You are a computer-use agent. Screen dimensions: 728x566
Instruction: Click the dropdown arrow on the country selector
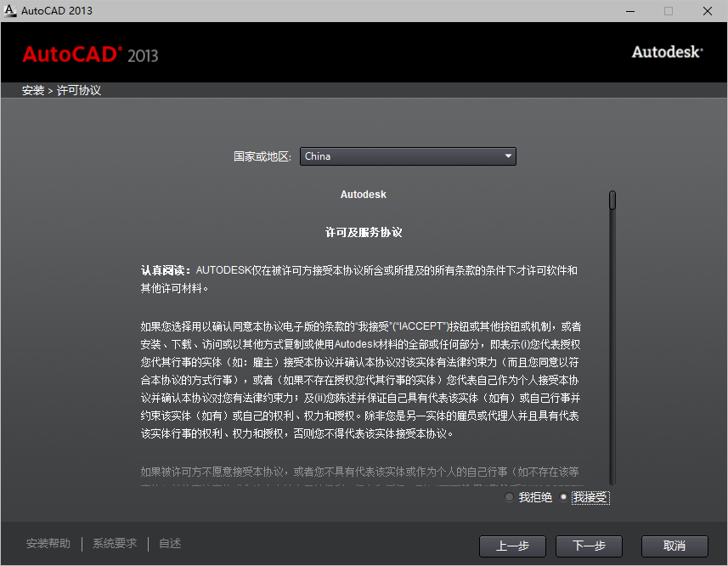pyautogui.click(x=507, y=156)
